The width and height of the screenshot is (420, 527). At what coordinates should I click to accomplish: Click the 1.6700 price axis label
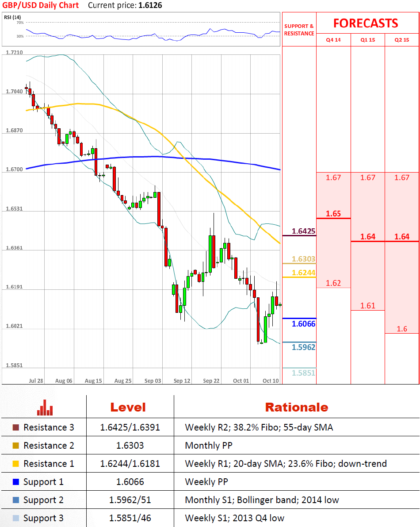point(15,169)
